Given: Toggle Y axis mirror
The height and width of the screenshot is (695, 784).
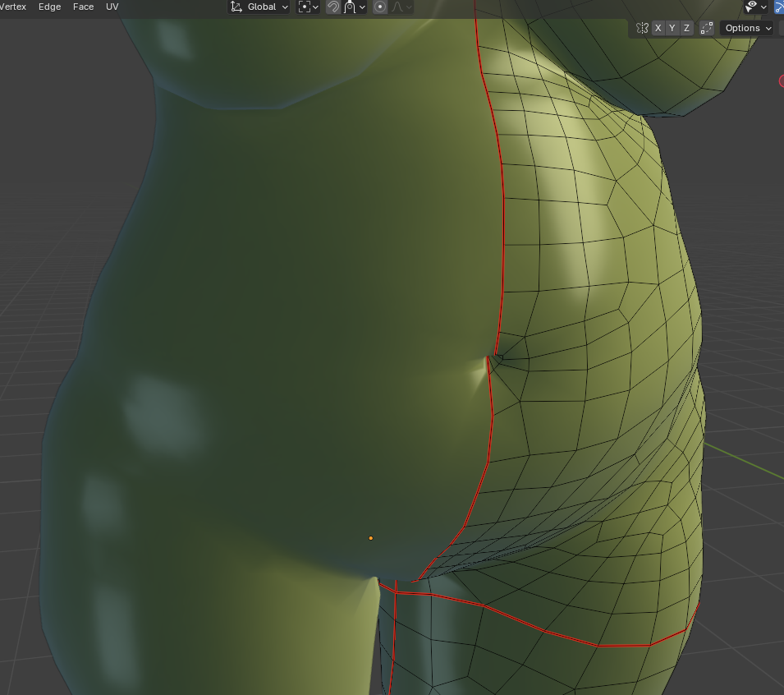Looking at the screenshot, I should (672, 28).
